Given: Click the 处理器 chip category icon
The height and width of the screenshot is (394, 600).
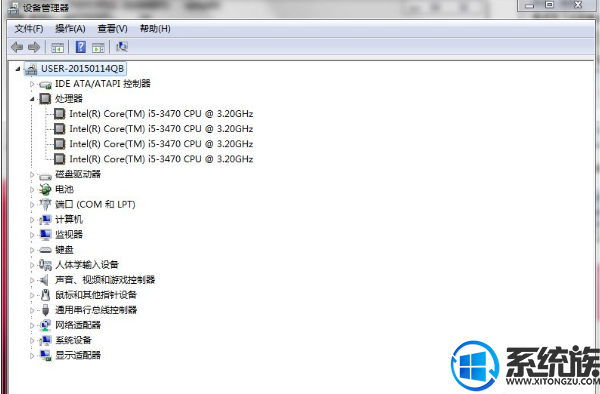Looking at the screenshot, I should point(45,99).
